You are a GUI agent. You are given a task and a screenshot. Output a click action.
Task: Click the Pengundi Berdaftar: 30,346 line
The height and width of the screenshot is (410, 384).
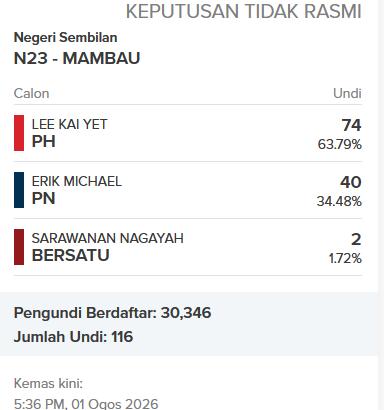[112, 313]
